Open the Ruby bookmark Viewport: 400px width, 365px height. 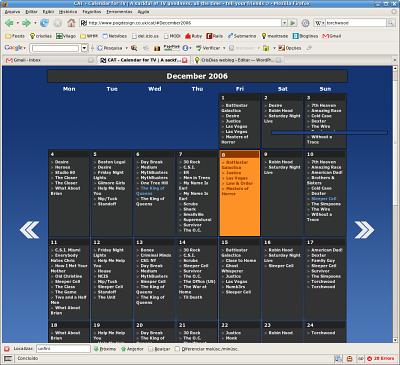pyautogui.click(x=193, y=36)
